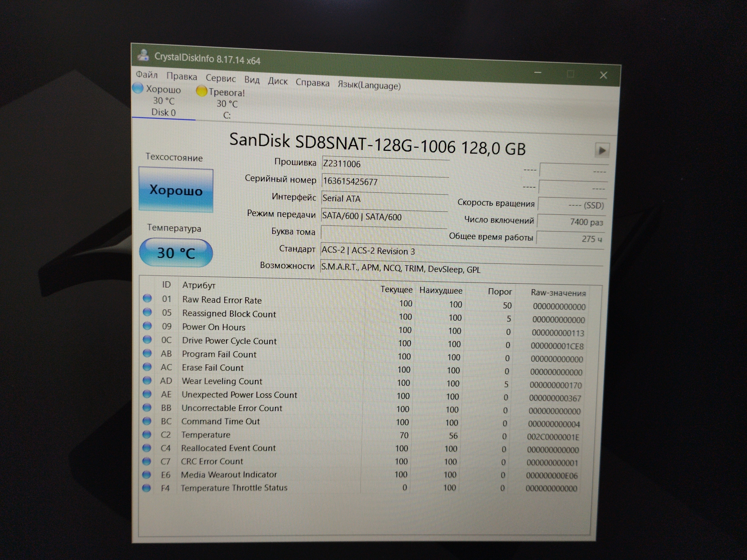Click the CrystalDiskInfo title bar app icon
This screenshot has height=560, width=747.
[143, 55]
